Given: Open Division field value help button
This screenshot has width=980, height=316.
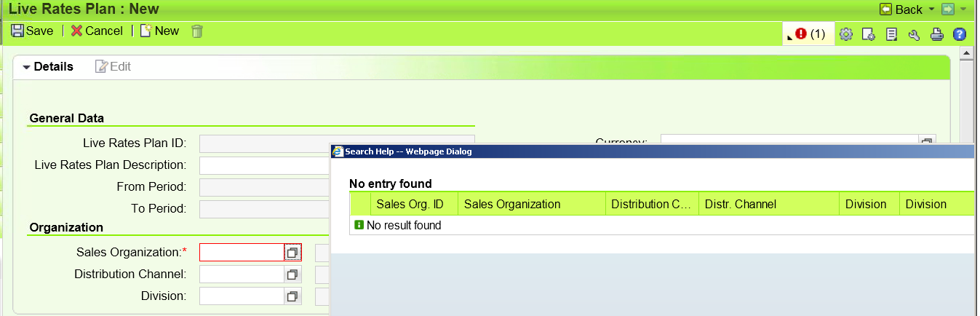Looking at the screenshot, I should (292, 296).
